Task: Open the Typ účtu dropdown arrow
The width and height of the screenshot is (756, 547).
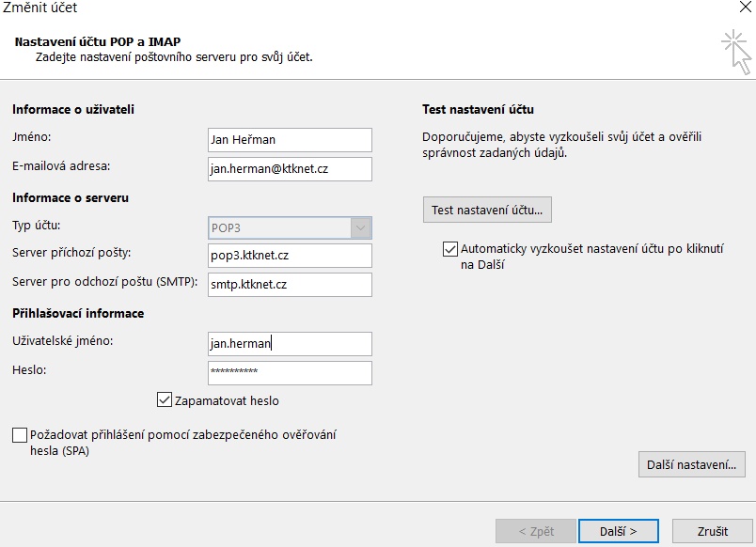Action: point(360,227)
